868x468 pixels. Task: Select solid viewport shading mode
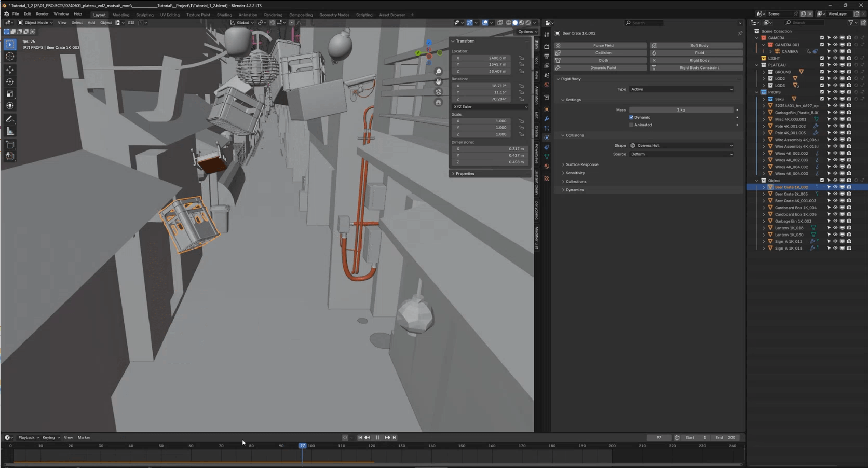pos(515,23)
